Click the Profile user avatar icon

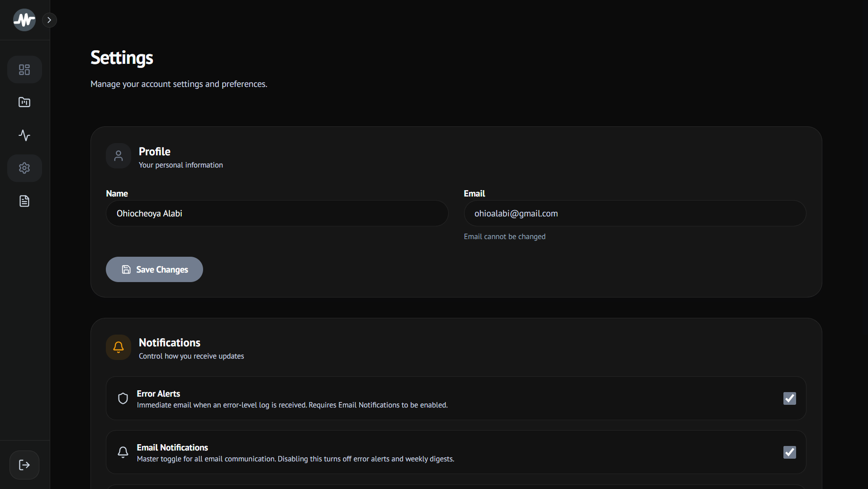[119, 156]
